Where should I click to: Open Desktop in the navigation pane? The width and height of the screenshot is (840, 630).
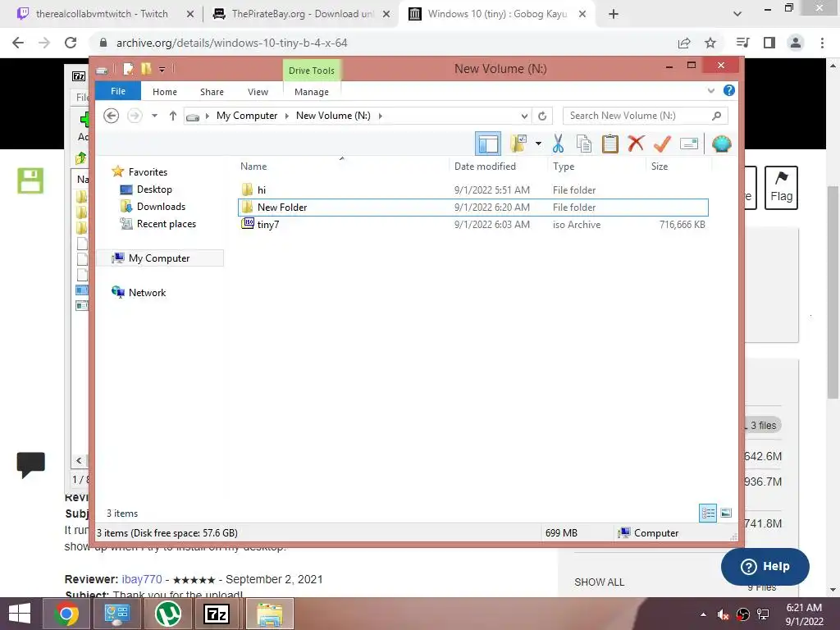click(154, 189)
